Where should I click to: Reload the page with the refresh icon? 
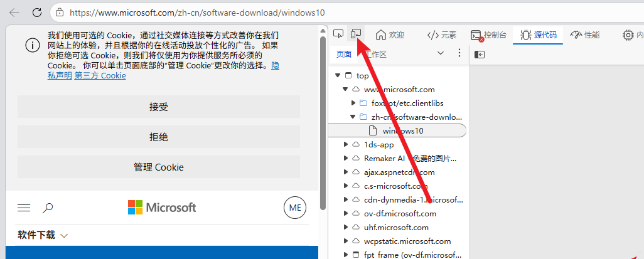37,13
